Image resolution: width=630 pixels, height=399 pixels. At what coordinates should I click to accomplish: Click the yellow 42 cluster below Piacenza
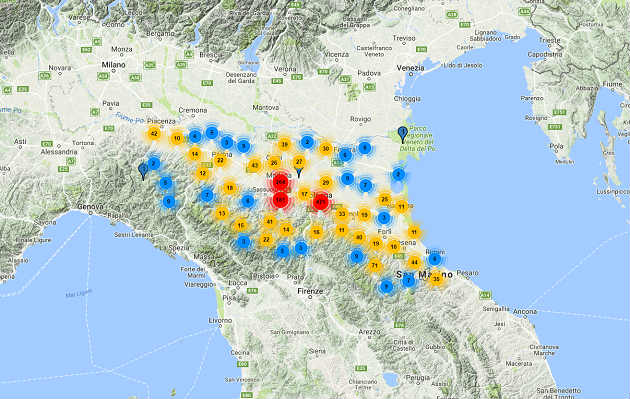pyautogui.click(x=154, y=134)
